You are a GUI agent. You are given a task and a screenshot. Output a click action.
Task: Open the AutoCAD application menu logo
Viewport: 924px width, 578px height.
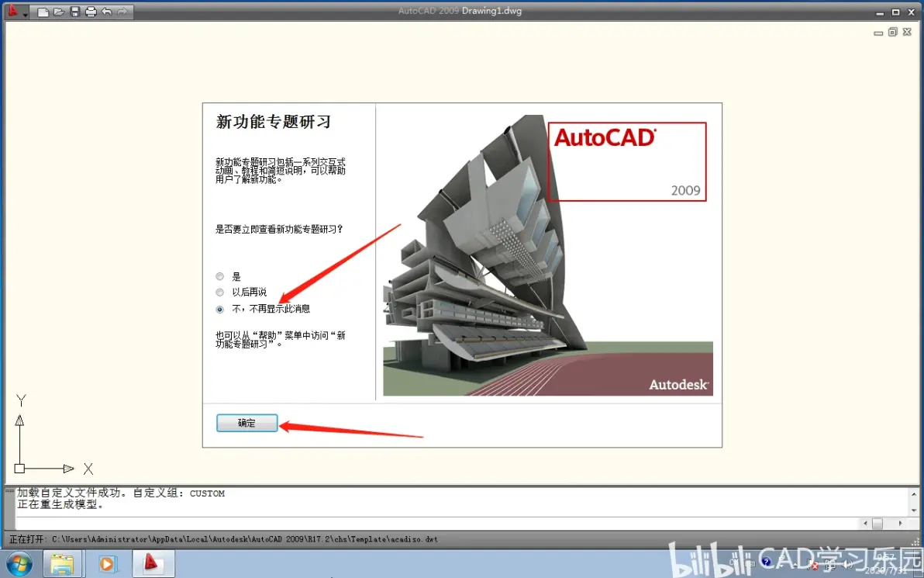[12, 11]
